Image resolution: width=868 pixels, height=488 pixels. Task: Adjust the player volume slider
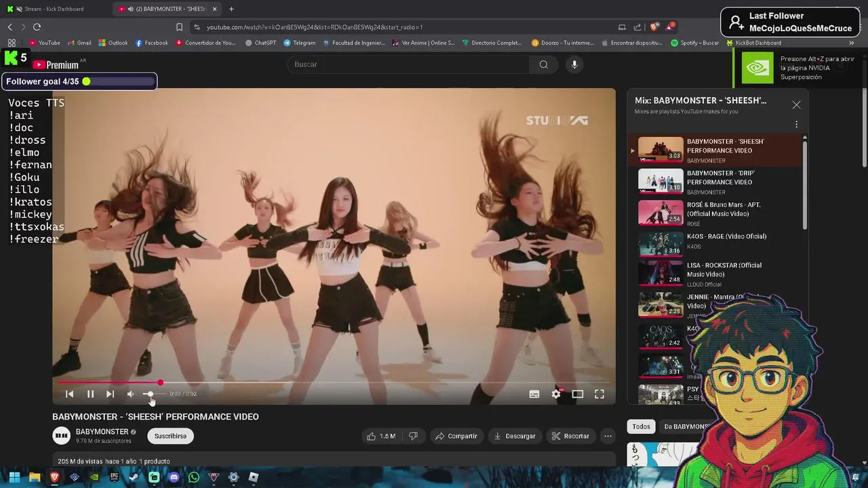pyautogui.click(x=154, y=394)
